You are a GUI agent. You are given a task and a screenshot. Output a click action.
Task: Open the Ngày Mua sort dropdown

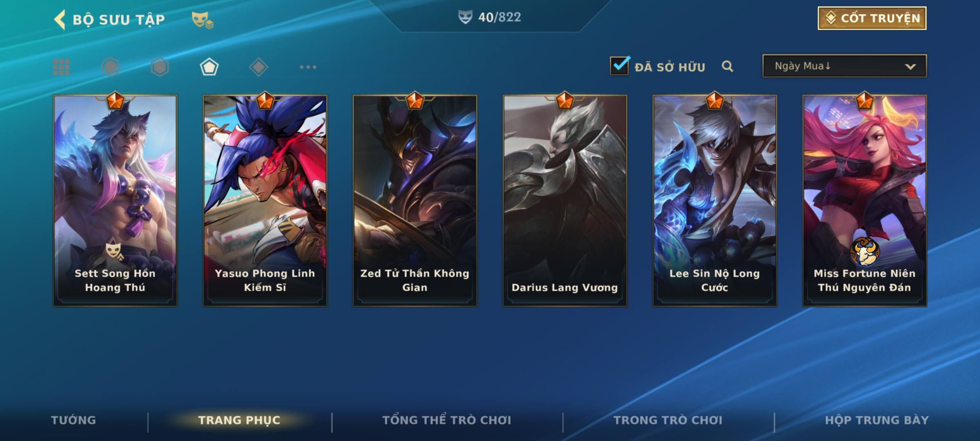coord(844,66)
